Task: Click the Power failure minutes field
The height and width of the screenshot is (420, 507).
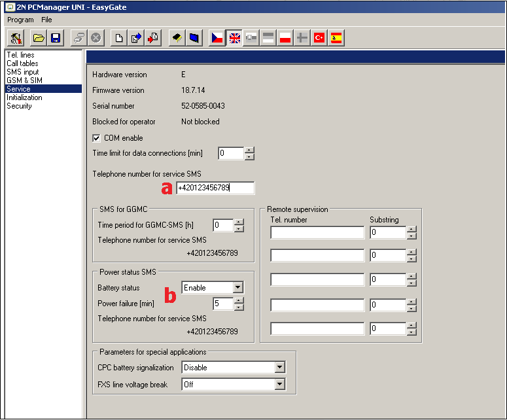Action: coord(224,304)
